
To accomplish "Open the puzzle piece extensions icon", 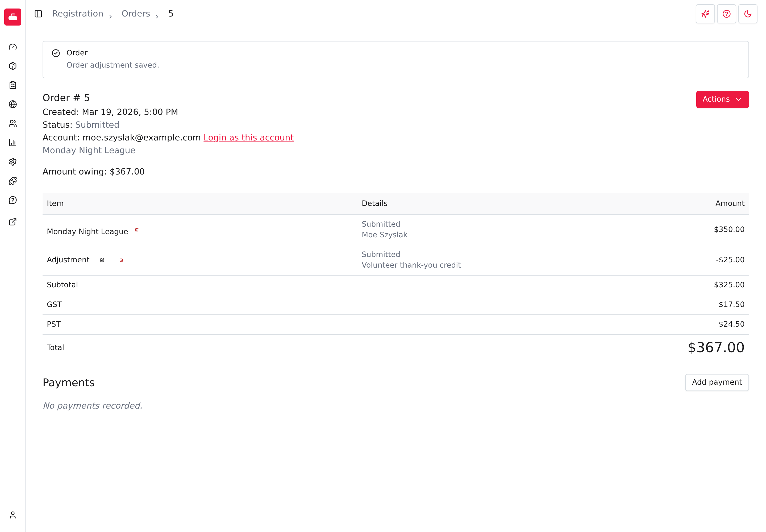I will click(13, 181).
